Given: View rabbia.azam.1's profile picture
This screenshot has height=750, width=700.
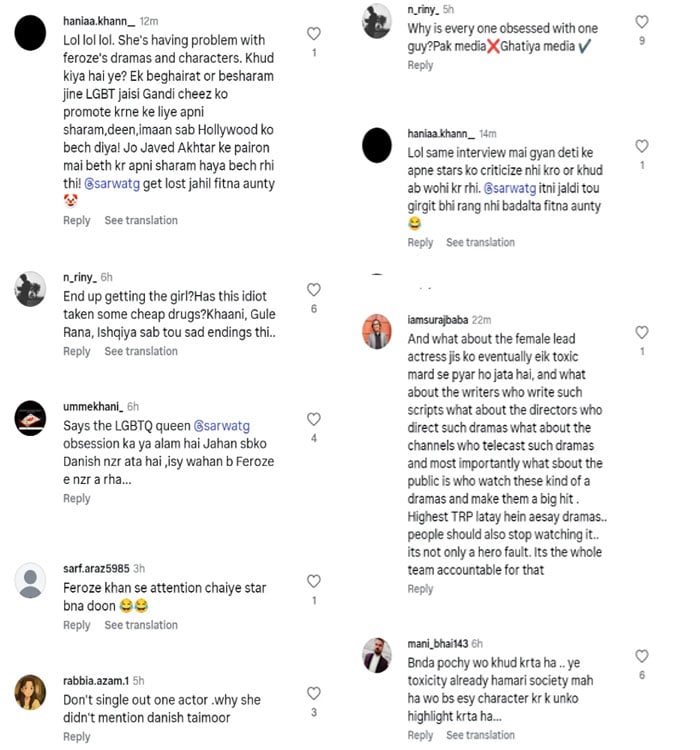Looking at the screenshot, I should click(30, 692).
